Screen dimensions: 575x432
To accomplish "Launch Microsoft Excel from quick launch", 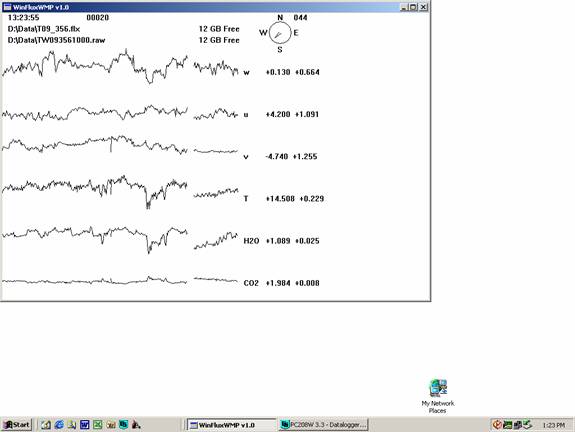I will (98, 425).
